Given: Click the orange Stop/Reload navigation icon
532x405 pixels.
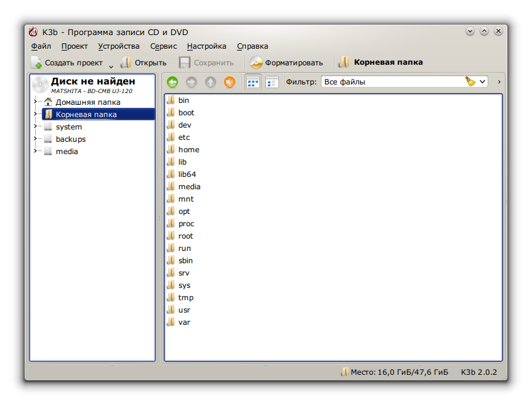Looking at the screenshot, I should [230, 82].
